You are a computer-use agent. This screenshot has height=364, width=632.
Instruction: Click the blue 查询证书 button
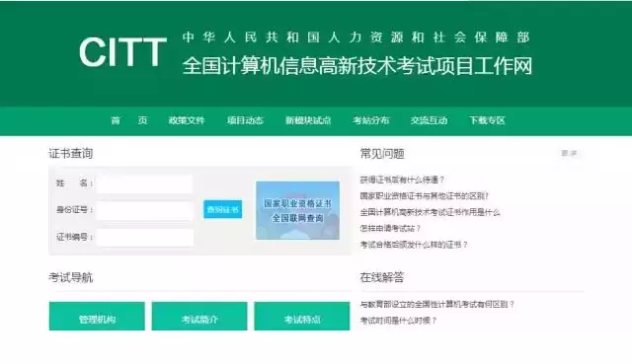[x=223, y=209]
